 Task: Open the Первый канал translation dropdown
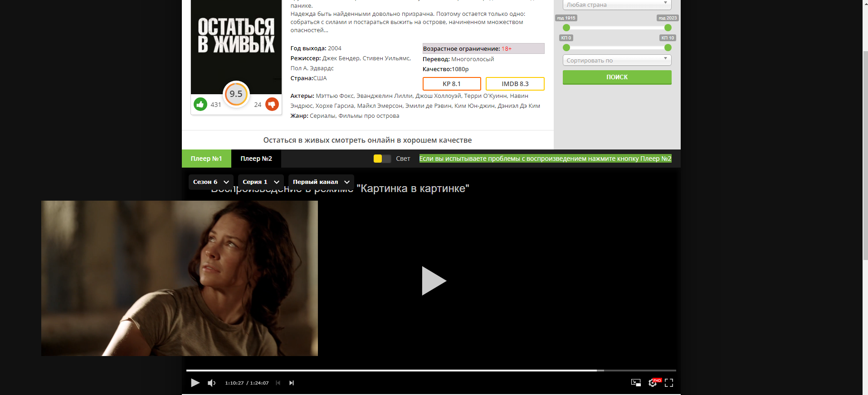click(321, 182)
